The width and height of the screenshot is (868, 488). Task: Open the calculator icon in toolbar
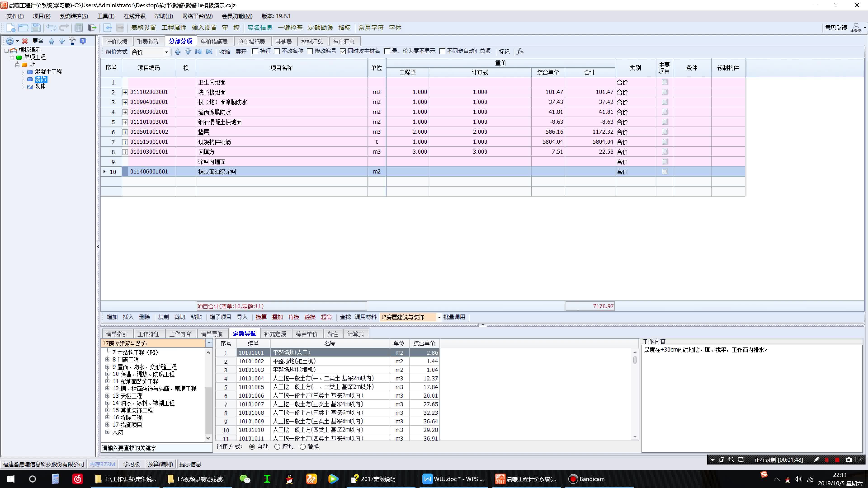pos(79,28)
